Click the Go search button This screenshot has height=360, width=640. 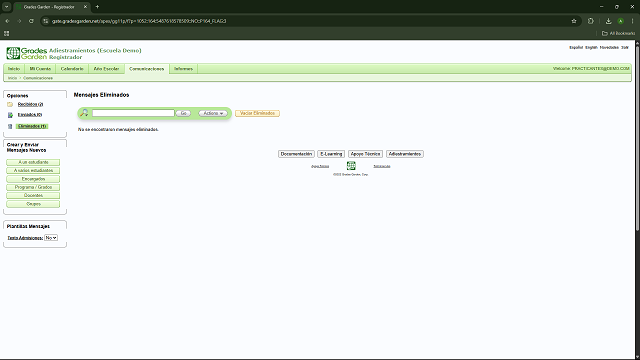coord(184,113)
